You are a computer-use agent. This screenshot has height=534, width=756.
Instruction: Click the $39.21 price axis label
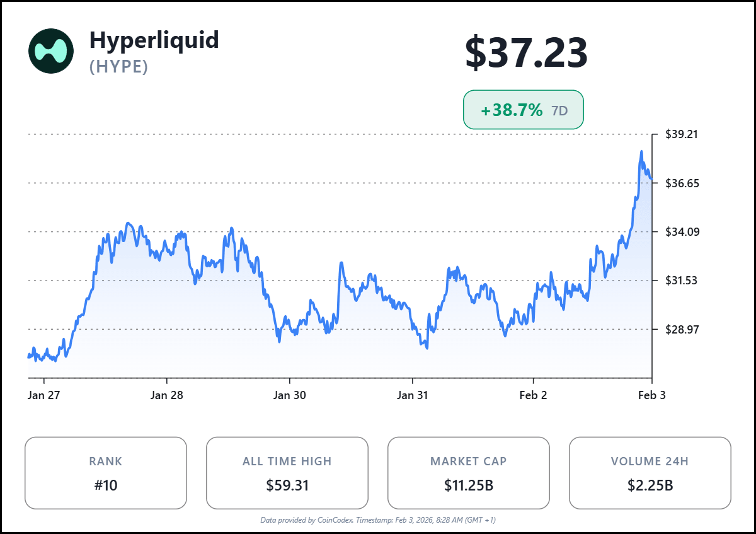(x=683, y=134)
